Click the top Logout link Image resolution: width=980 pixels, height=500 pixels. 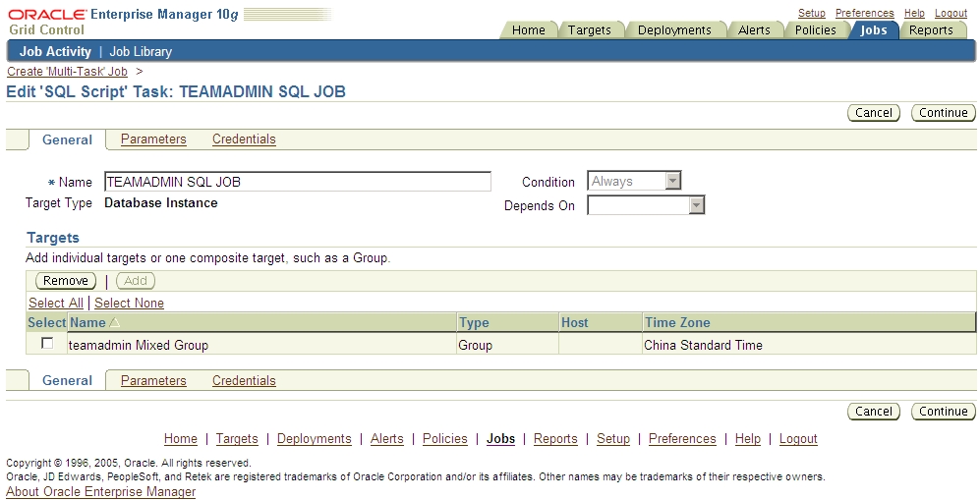[951, 13]
